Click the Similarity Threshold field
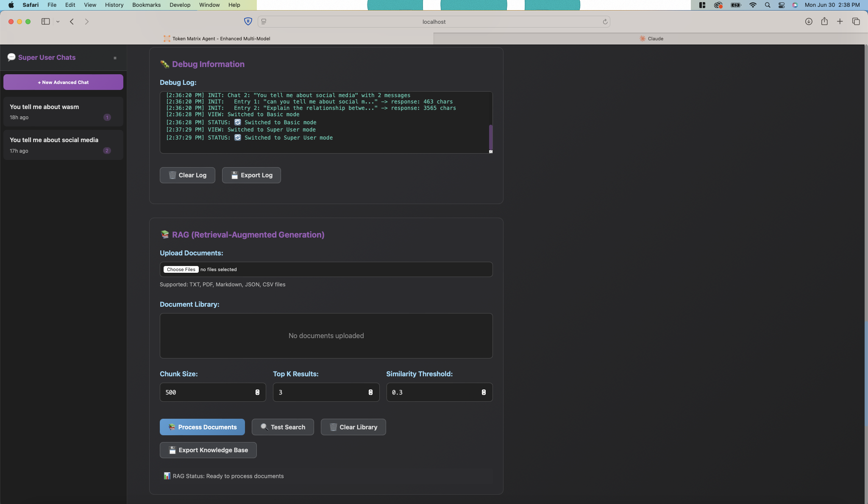This screenshot has width=868, height=504. point(440,392)
